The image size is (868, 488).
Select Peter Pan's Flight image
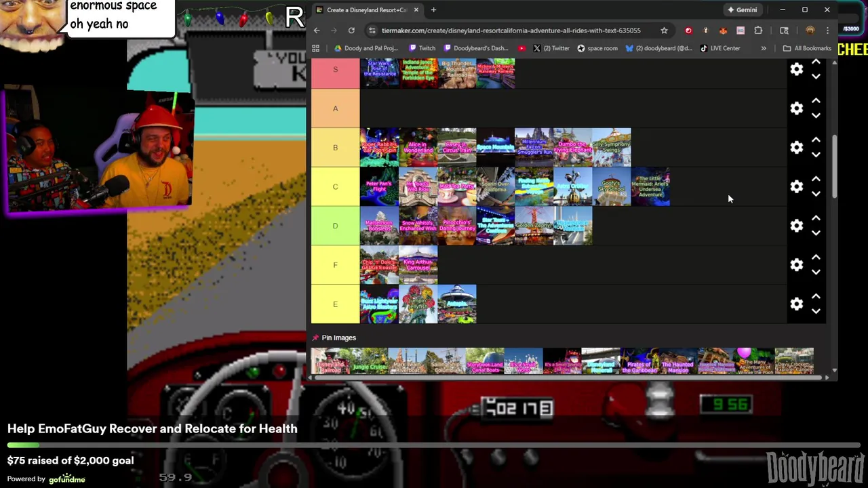[380, 186]
